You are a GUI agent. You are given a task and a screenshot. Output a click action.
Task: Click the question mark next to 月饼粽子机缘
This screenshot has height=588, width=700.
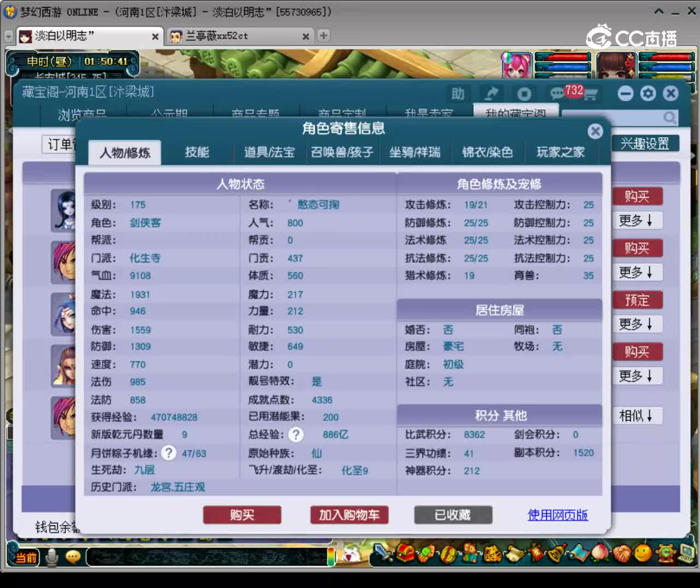point(169,453)
